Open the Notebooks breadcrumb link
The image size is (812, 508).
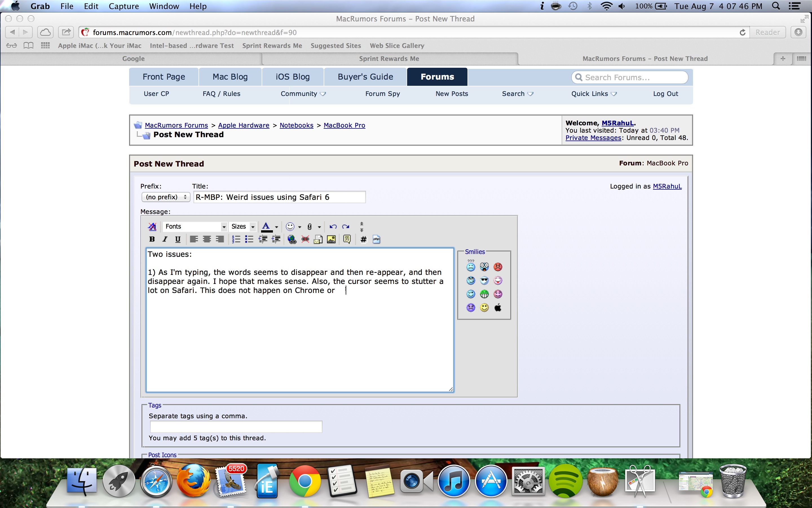296,125
